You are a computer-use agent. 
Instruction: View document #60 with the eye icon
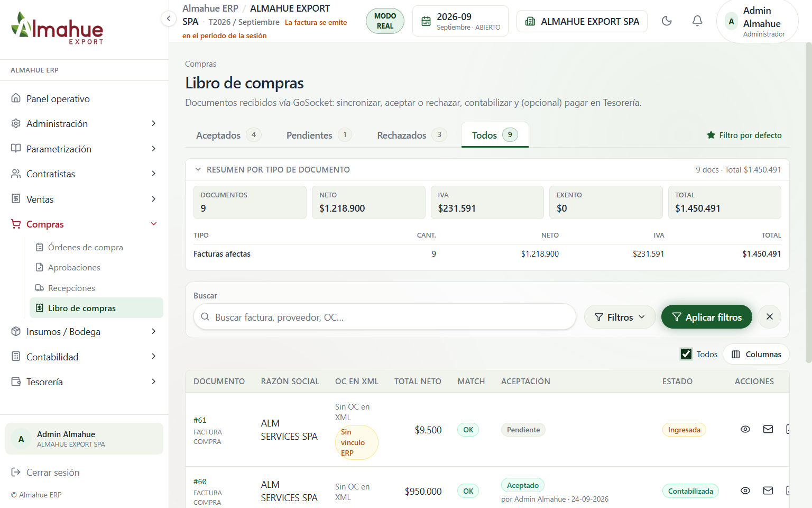[745, 491]
